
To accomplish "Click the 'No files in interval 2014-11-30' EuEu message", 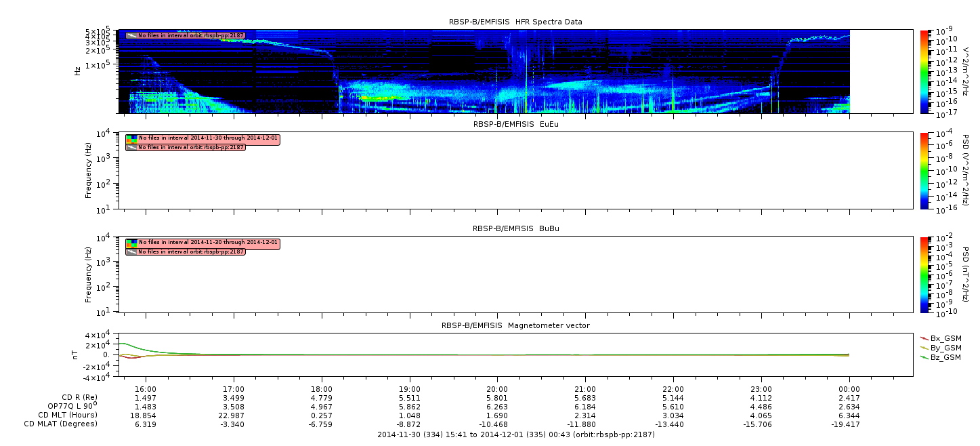I will point(208,138).
